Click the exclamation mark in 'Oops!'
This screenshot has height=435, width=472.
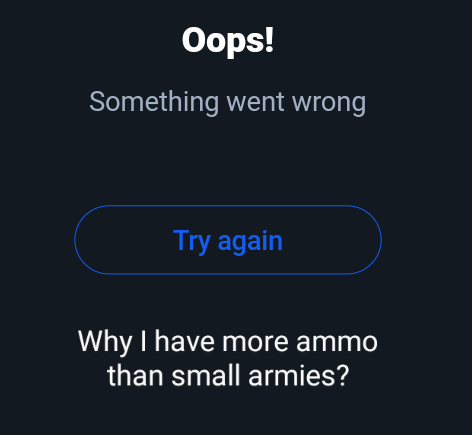(x=269, y=39)
